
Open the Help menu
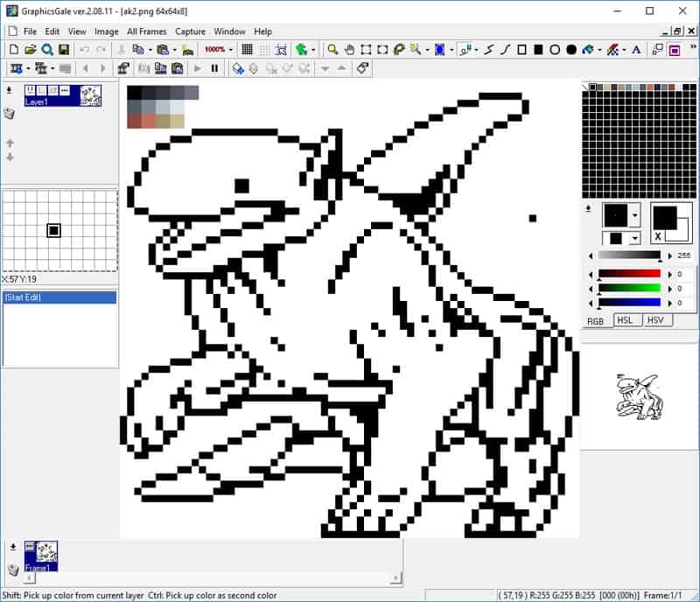(263, 31)
